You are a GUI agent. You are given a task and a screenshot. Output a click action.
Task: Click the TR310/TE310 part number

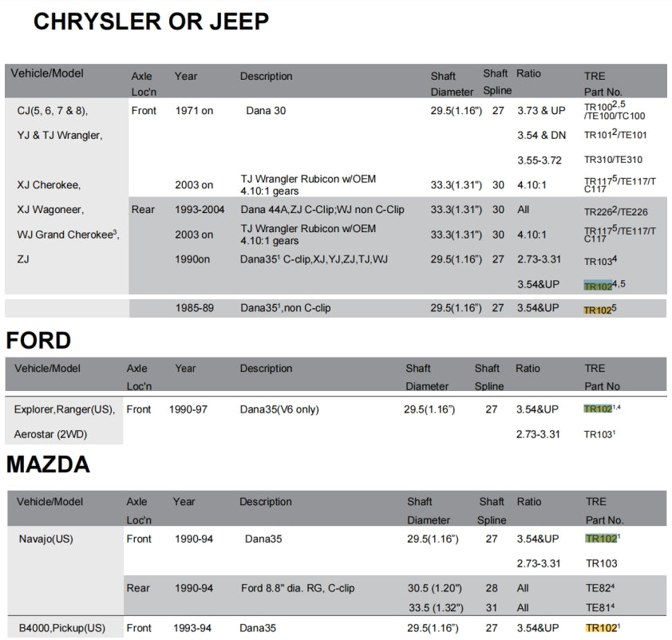point(613,160)
